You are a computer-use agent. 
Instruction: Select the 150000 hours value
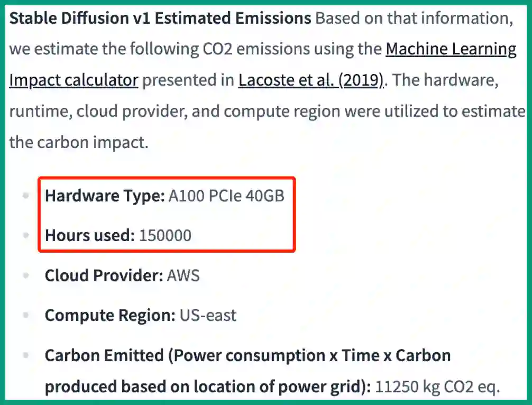point(165,235)
